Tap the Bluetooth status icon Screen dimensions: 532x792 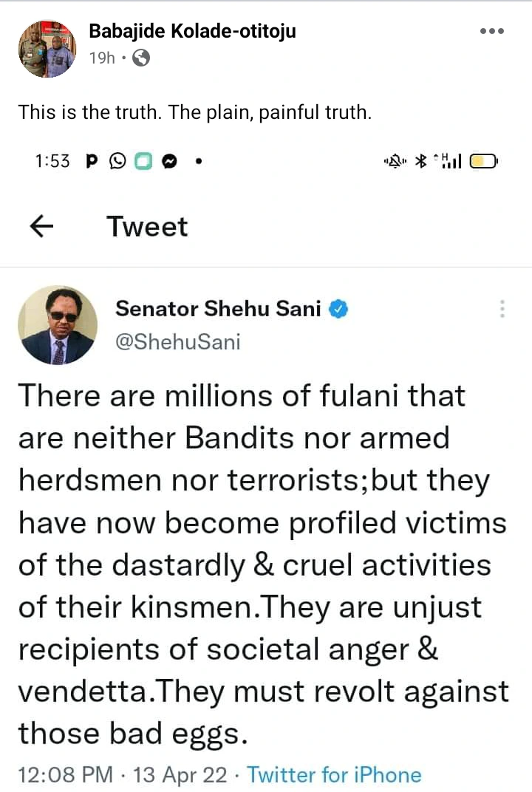point(420,160)
